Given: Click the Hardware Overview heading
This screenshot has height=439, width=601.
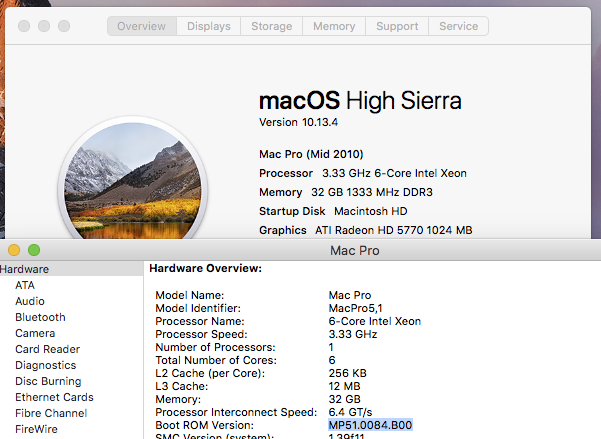Looking at the screenshot, I should click(205, 268).
